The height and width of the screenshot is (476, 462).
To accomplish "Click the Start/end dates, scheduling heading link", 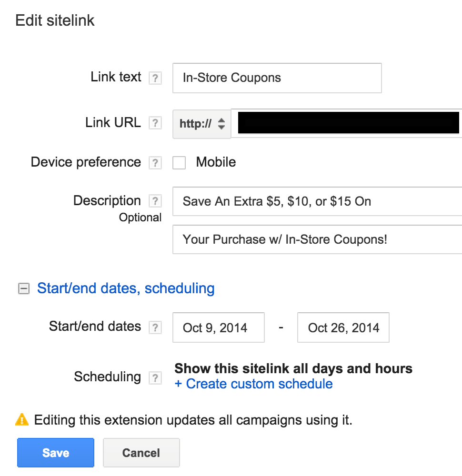I will (126, 288).
